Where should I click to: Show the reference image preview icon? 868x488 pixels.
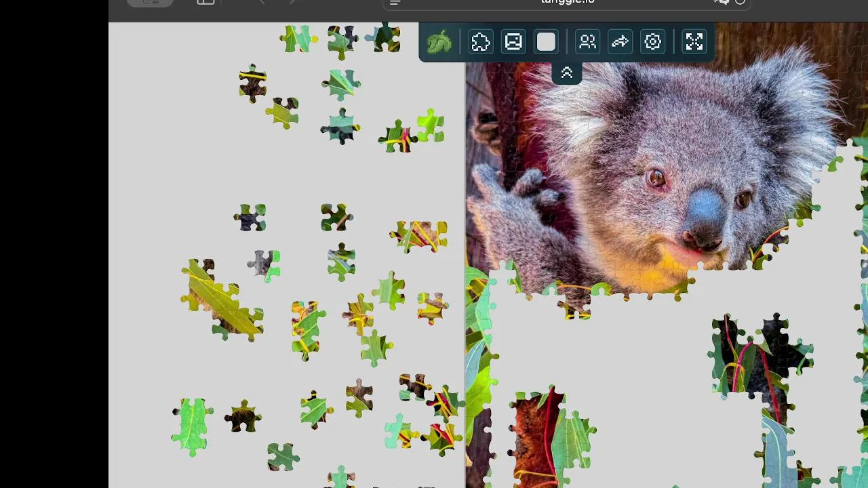(x=513, y=43)
